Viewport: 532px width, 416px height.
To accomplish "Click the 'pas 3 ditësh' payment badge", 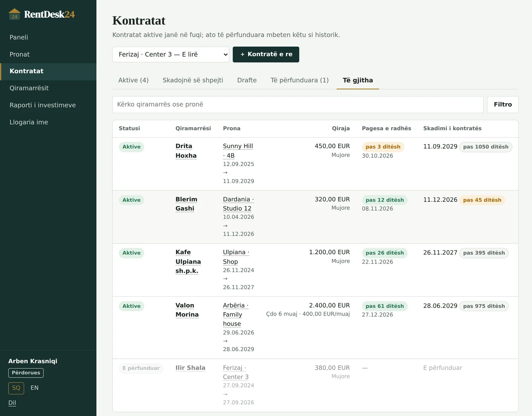I will pos(383,147).
